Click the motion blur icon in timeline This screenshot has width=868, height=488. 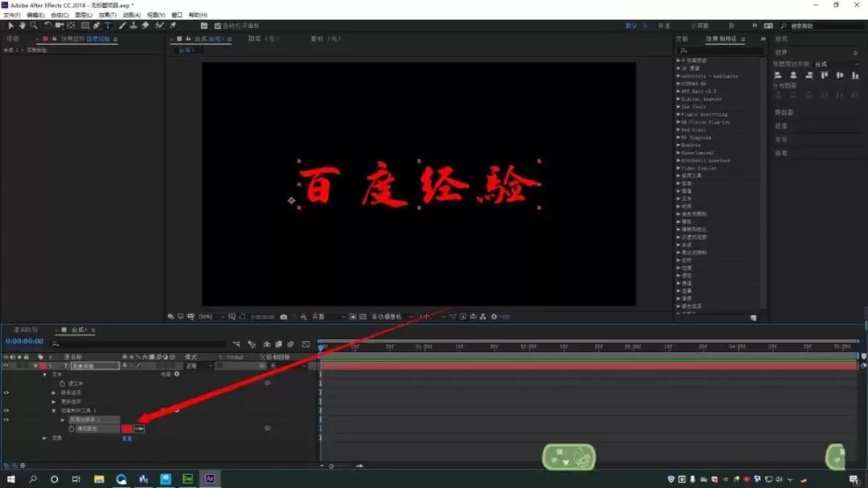click(x=291, y=345)
